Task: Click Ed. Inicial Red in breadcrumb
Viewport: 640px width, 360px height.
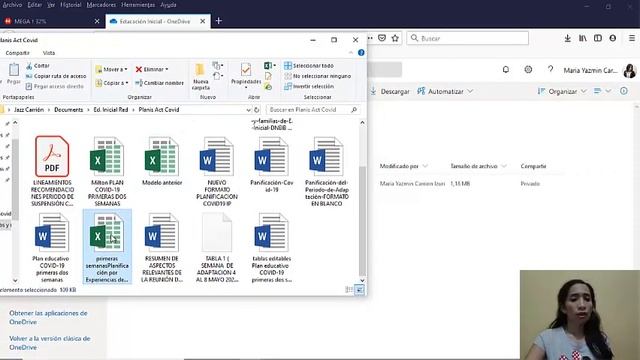Action: click(x=111, y=110)
